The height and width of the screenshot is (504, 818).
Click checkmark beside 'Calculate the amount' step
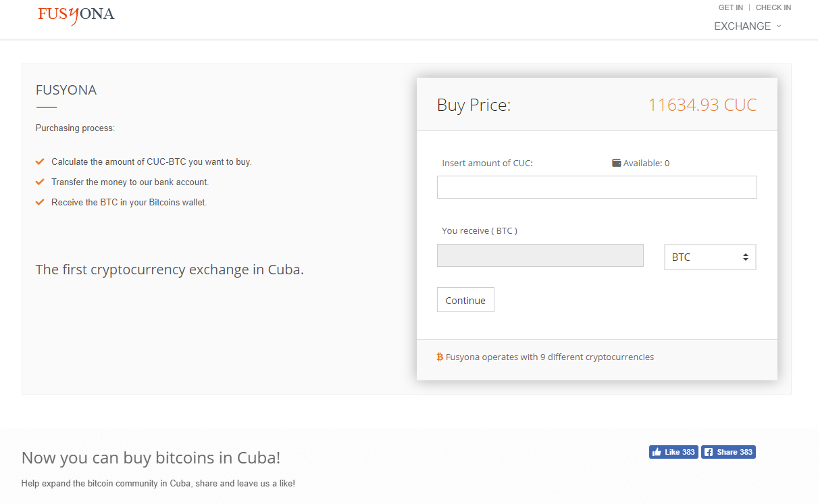point(40,162)
